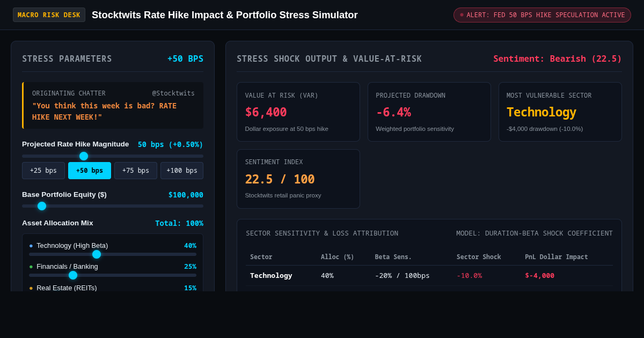644x338 pixels.
Task: Click the Duration-Beta Shock Coefficient model label
Action: [535, 233]
